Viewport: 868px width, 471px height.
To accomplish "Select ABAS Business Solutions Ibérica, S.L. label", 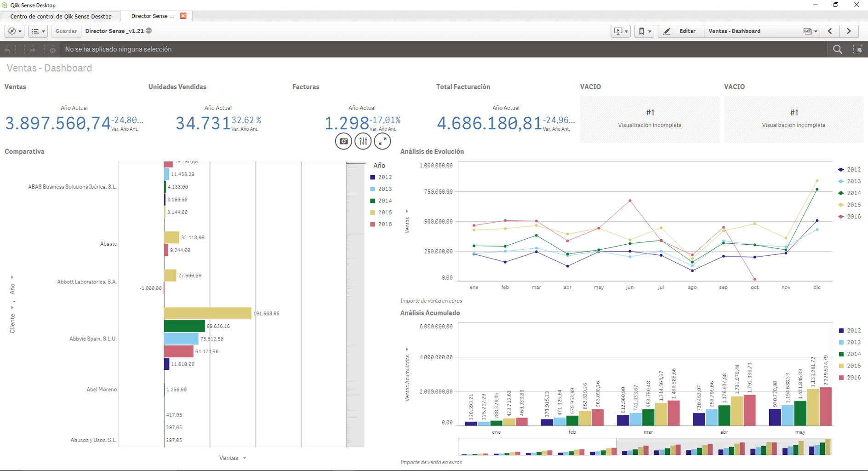I will click(73, 187).
